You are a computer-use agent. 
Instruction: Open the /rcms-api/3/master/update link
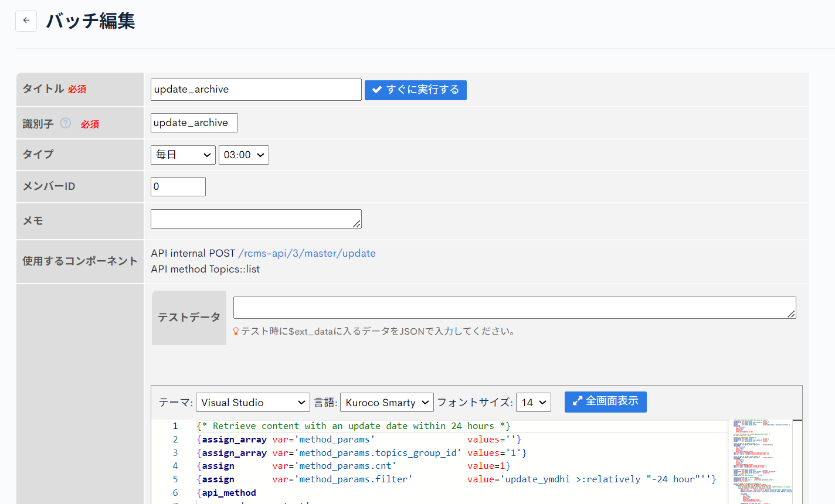[x=307, y=253]
